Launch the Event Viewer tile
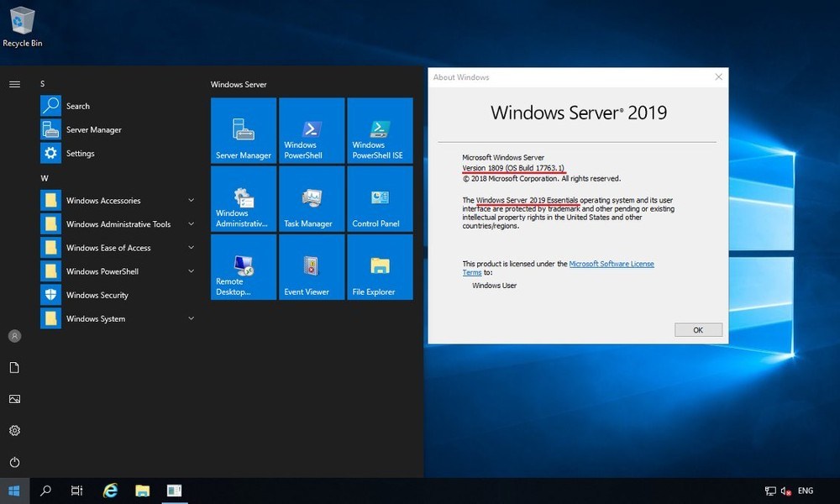 coord(311,267)
